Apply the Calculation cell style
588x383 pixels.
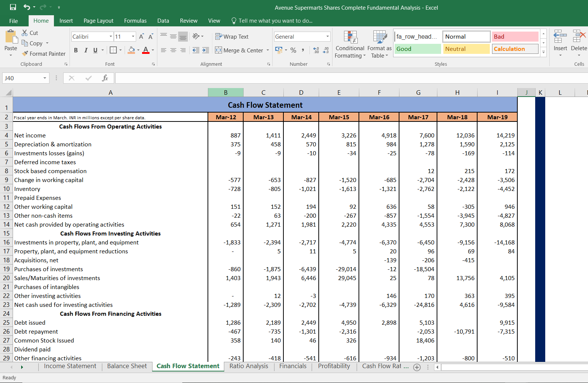point(515,49)
